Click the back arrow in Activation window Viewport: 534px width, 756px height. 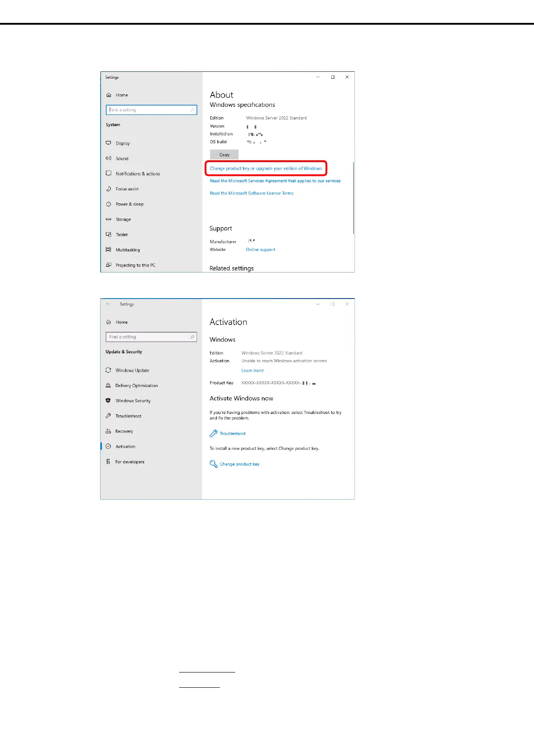[x=108, y=304]
